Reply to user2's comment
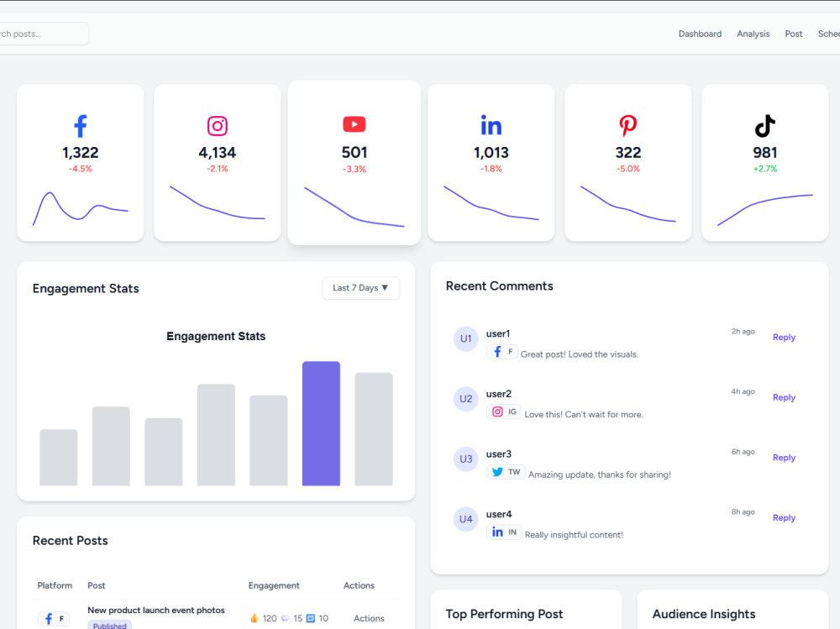Screen dimensions: 840x629 784,397
